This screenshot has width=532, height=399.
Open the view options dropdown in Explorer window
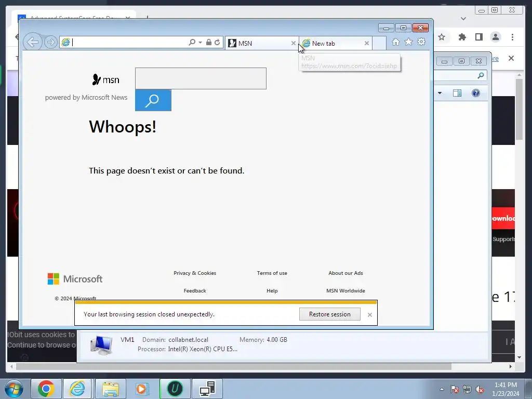point(440,93)
